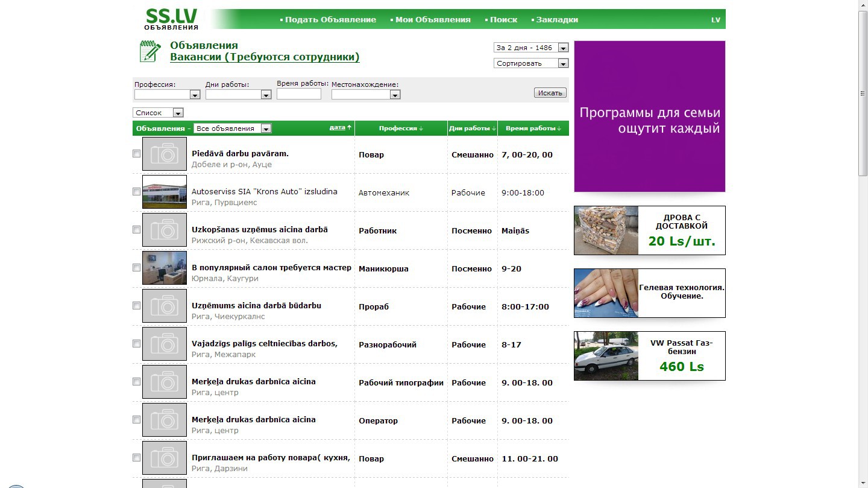Open the firewood delivery ad image

click(x=606, y=230)
